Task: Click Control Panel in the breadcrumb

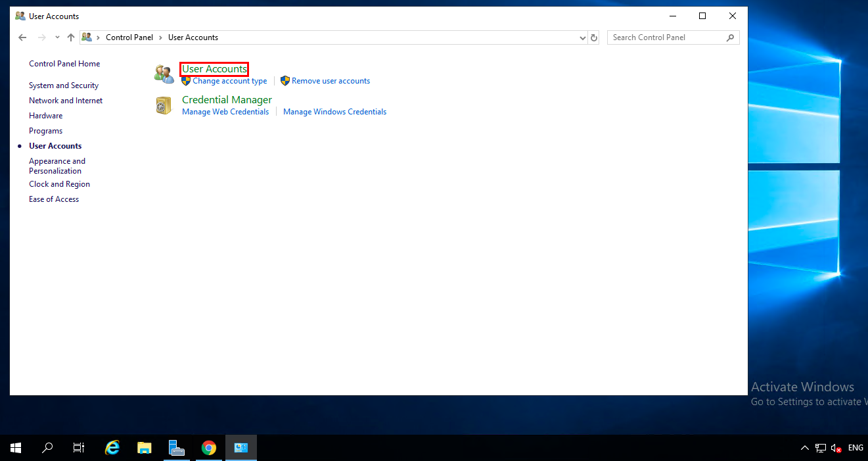Action: coord(129,37)
